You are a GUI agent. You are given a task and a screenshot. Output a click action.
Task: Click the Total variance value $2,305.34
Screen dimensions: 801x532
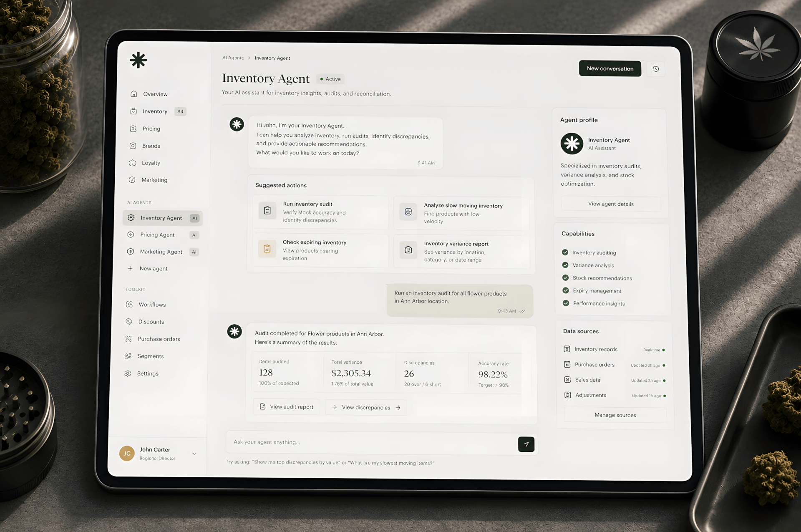[351, 373]
